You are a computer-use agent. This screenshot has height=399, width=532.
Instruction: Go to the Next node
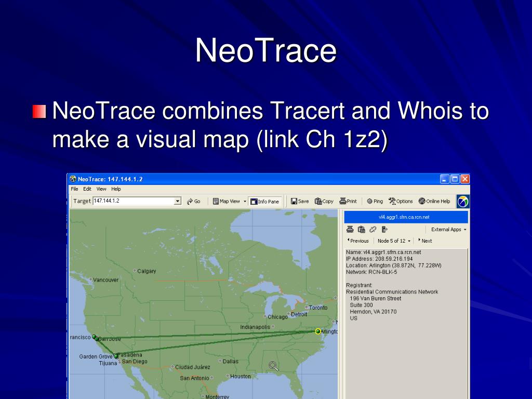(425, 241)
